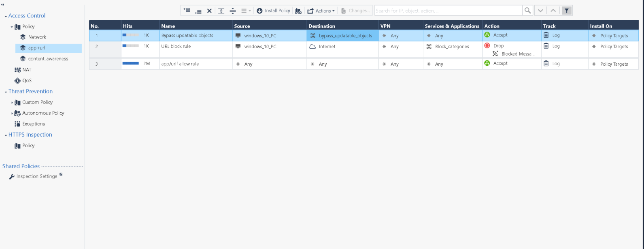This screenshot has width=644, height=249.
Task: Click the expand all sections toolbar icon
Action: click(x=221, y=11)
